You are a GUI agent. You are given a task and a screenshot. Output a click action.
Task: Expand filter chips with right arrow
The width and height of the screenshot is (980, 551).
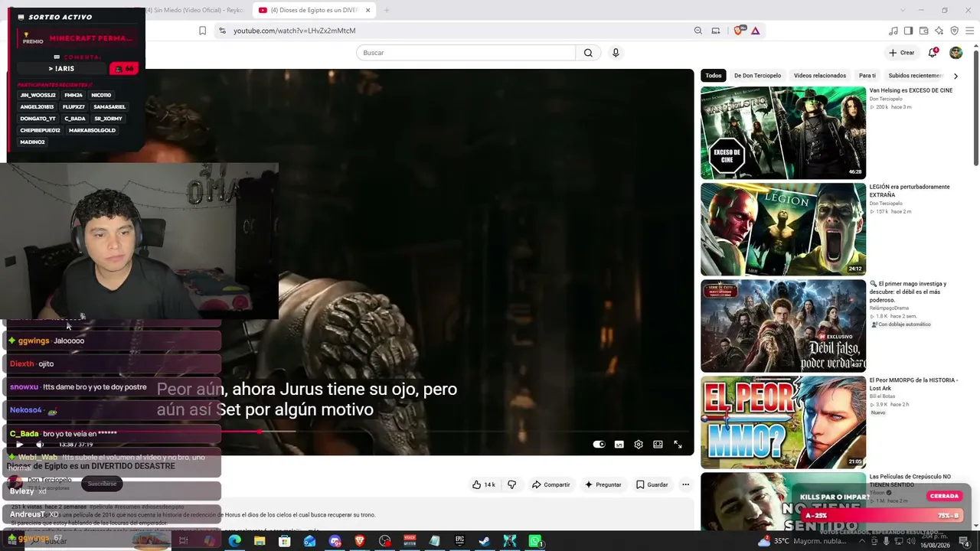tap(955, 76)
